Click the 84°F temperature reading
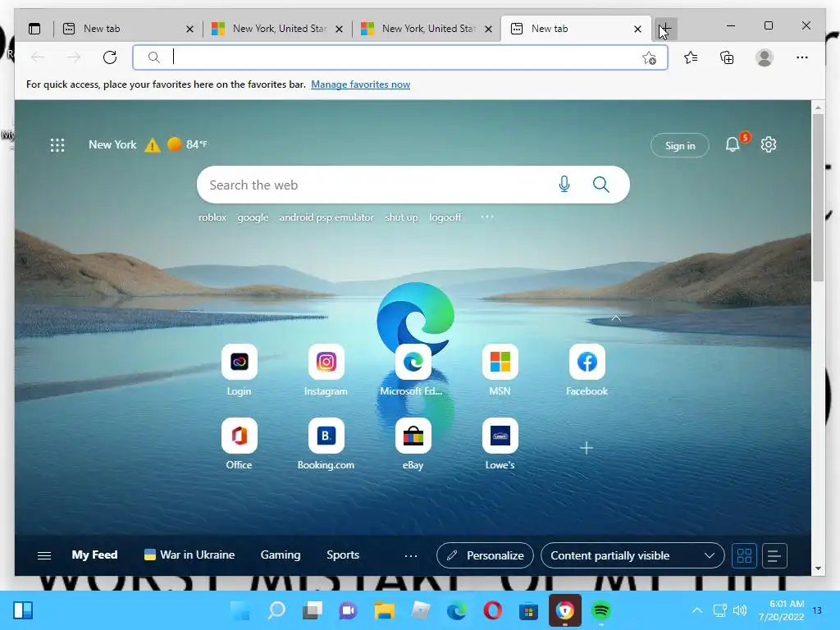This screenshot has height=630, width=840. (x=196, y=144)
